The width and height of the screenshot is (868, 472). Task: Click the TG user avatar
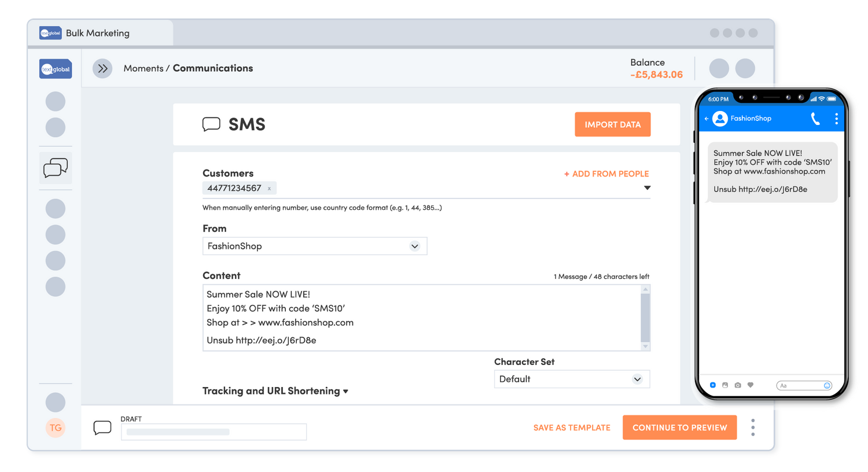56,428
